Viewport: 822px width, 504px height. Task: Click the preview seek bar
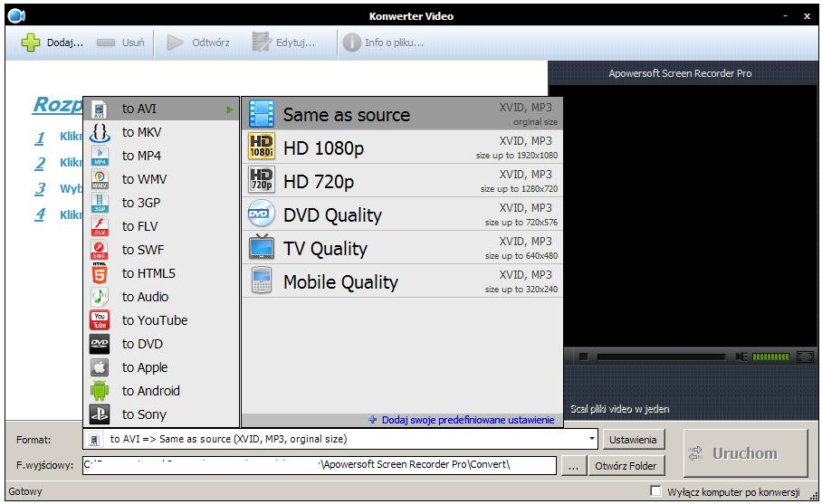661,357
